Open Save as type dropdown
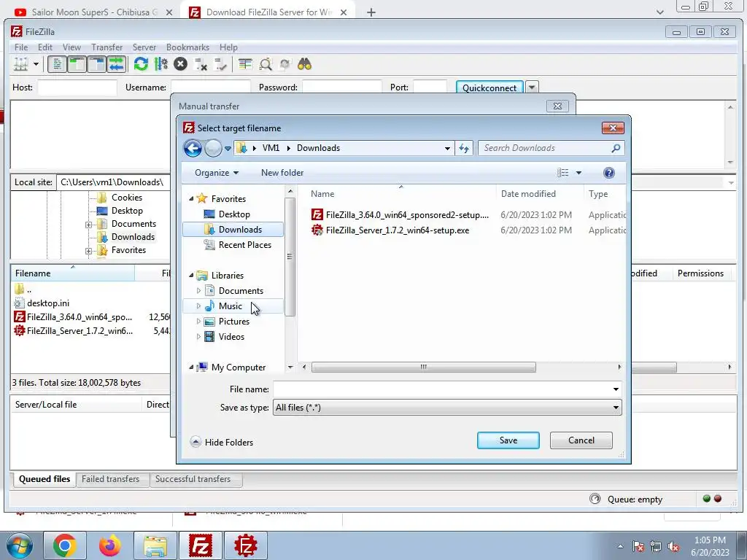 point(447,408)
